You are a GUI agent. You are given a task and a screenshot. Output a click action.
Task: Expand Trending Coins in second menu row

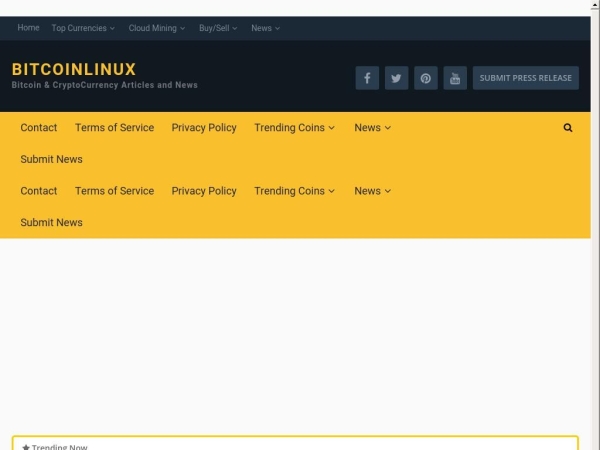coord(295,191)
